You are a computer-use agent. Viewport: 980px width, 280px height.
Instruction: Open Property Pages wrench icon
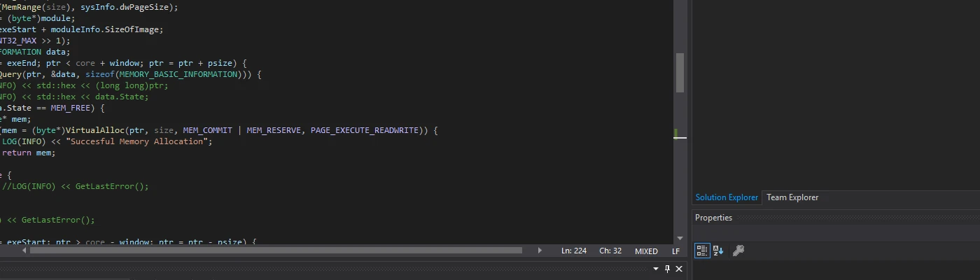[738, 251]
